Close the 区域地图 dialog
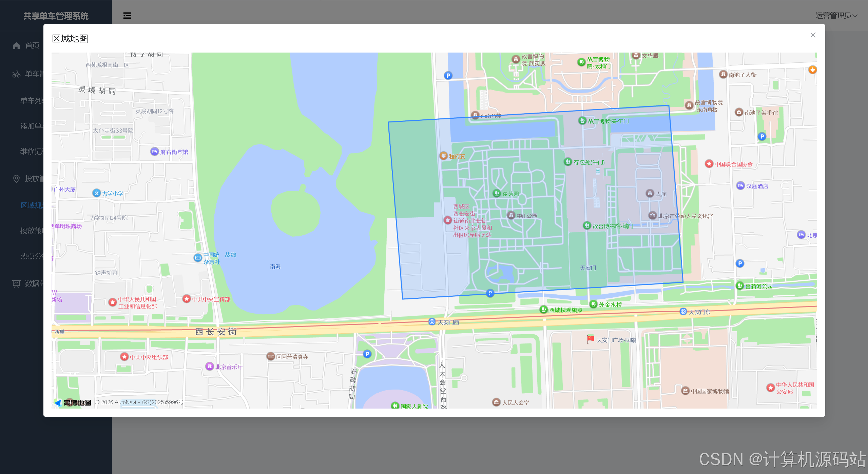The image size is (868, 474). [813, 35]
